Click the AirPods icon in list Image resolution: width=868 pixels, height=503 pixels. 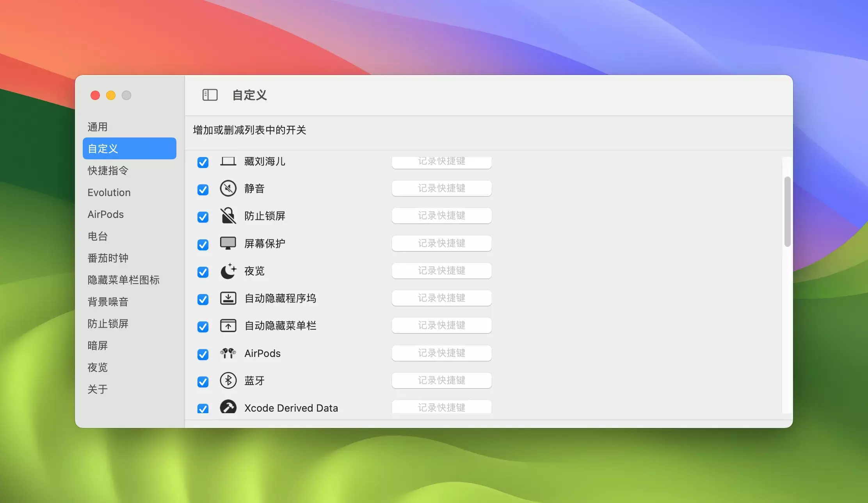[228, 353]
